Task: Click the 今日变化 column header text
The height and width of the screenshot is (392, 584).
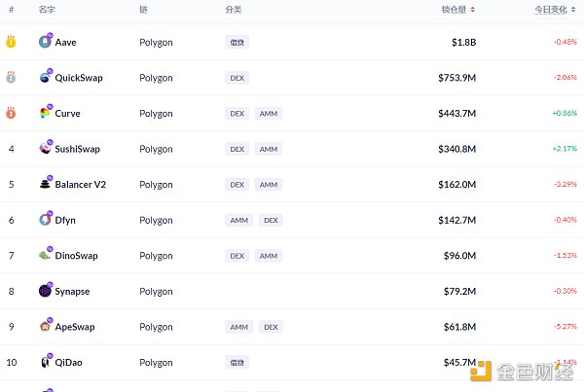Action: tap(551, 10)
